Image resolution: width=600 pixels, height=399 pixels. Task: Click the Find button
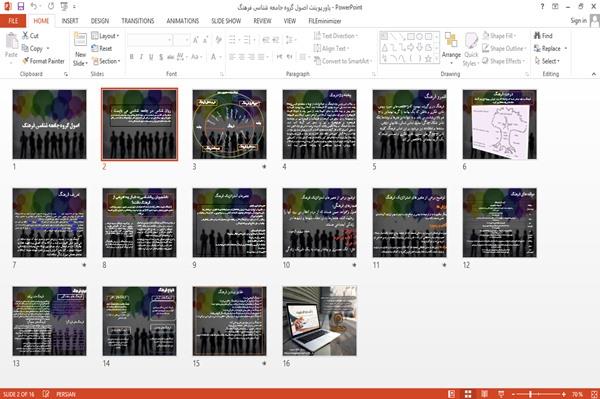543,36
